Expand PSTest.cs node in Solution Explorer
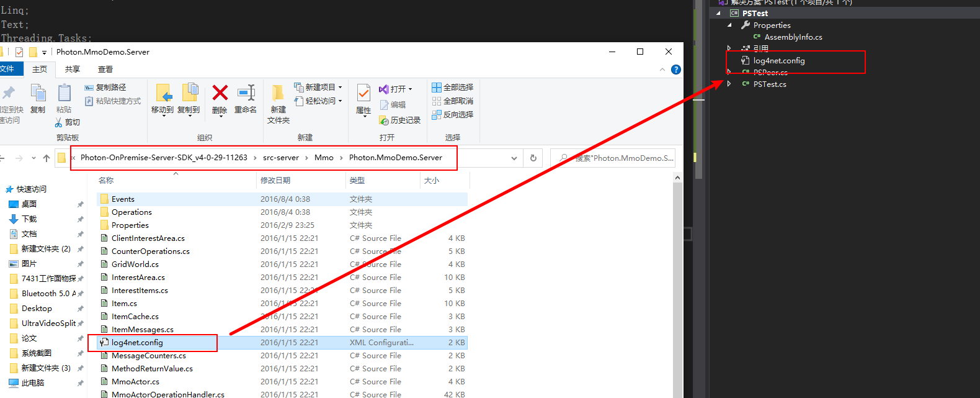980x398 pixels. tap(729, 84)
